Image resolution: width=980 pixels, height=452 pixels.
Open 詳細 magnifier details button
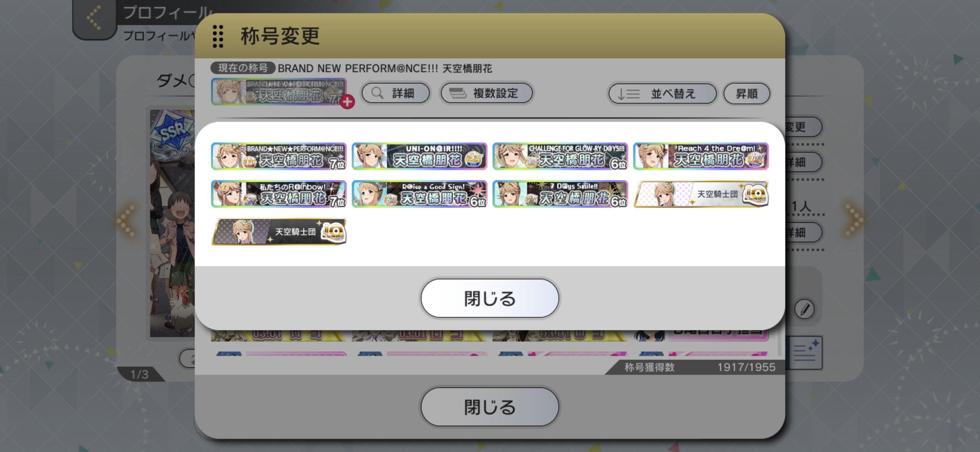pyautogui.click(x=396, y=93)
